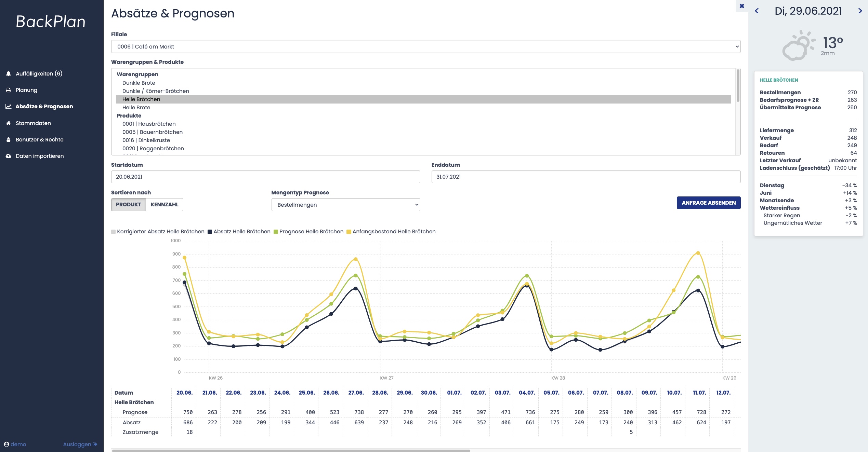Click the cloudy weather icon
This screenshot has height=452, width=868.
tap(799, 45)
